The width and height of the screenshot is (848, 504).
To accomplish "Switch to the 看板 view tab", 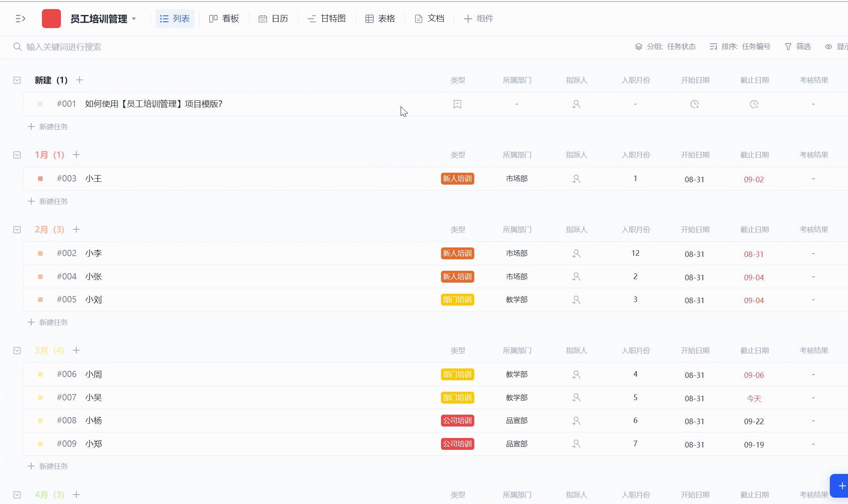I will [224, 19].
